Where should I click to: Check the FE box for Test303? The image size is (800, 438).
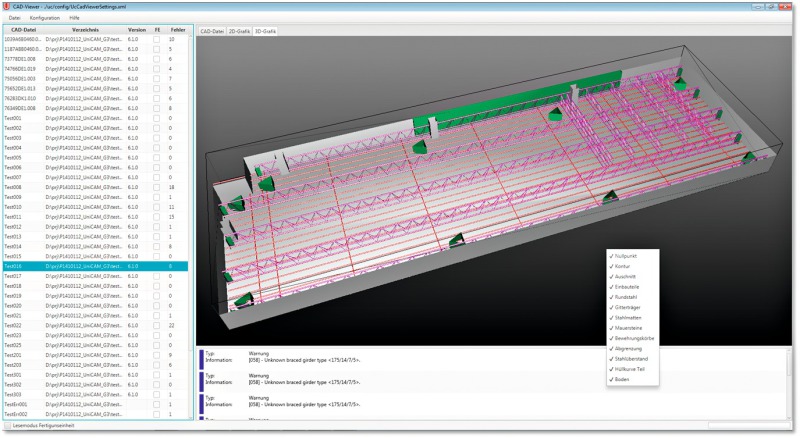(157, 395)
